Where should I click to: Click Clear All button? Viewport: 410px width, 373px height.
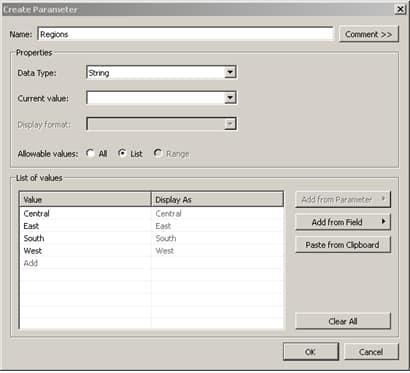[343, 321]
